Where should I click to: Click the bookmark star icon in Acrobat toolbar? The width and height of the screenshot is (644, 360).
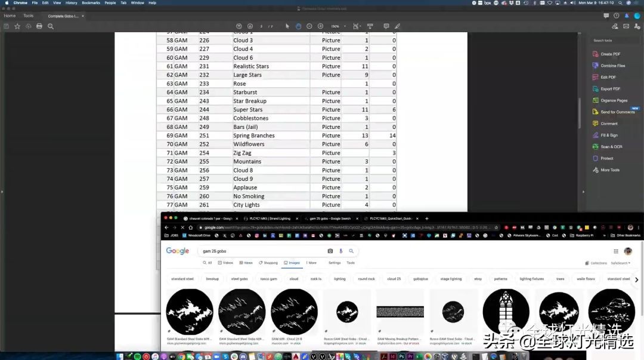point(17,26)
